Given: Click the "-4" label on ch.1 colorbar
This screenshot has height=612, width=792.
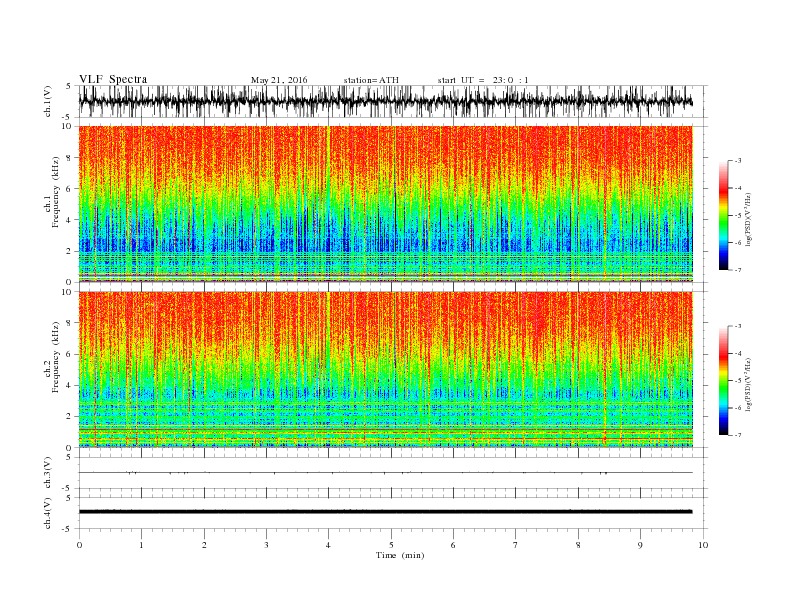Looking at the screenshot, I should click(737, 188).
